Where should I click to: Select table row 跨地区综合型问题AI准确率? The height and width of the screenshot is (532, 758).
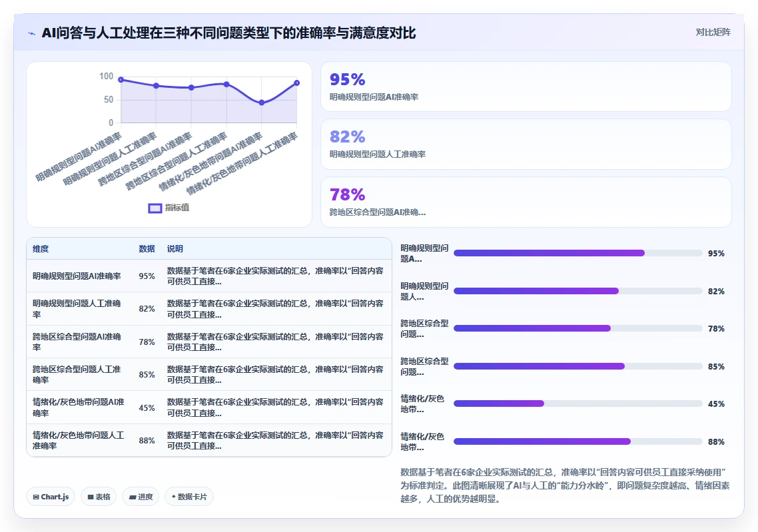[209, 342]
